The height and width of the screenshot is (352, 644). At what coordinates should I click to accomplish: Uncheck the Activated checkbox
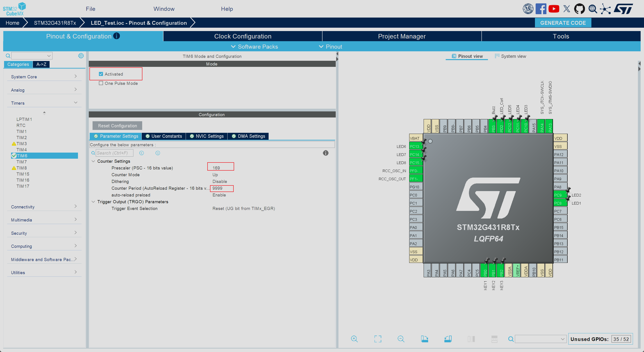point(101,74)
